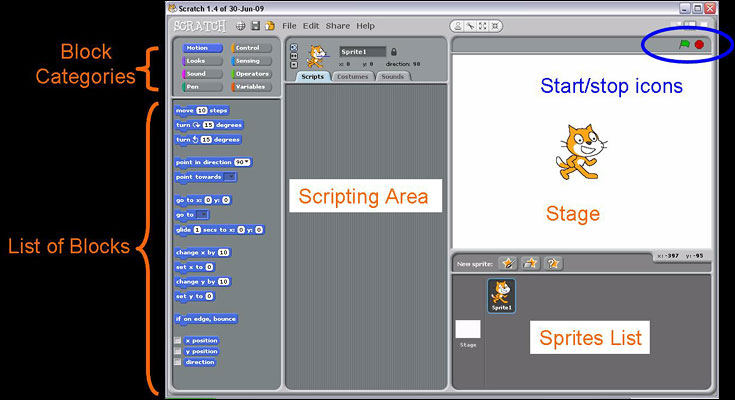Click the 0 value in set y to
This screenshot has width=735, height=400.
[209, 296]
